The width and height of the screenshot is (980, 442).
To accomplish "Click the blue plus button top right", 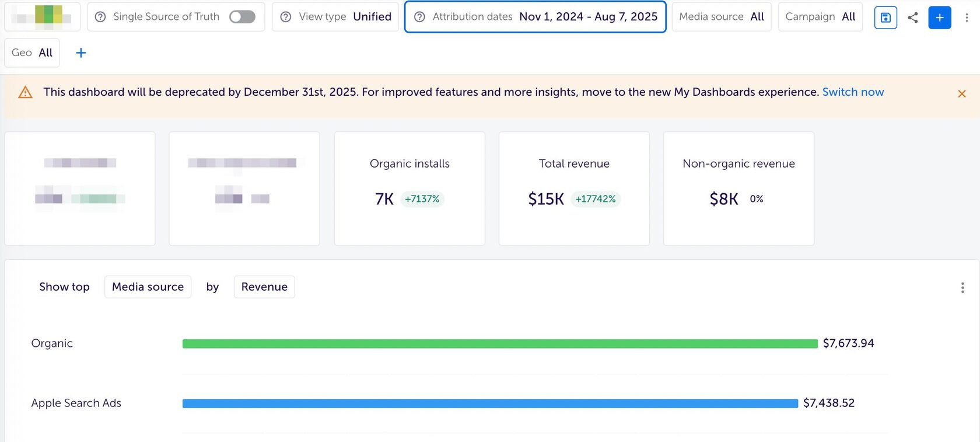I will pyautogui.click(x=939, y=18).
